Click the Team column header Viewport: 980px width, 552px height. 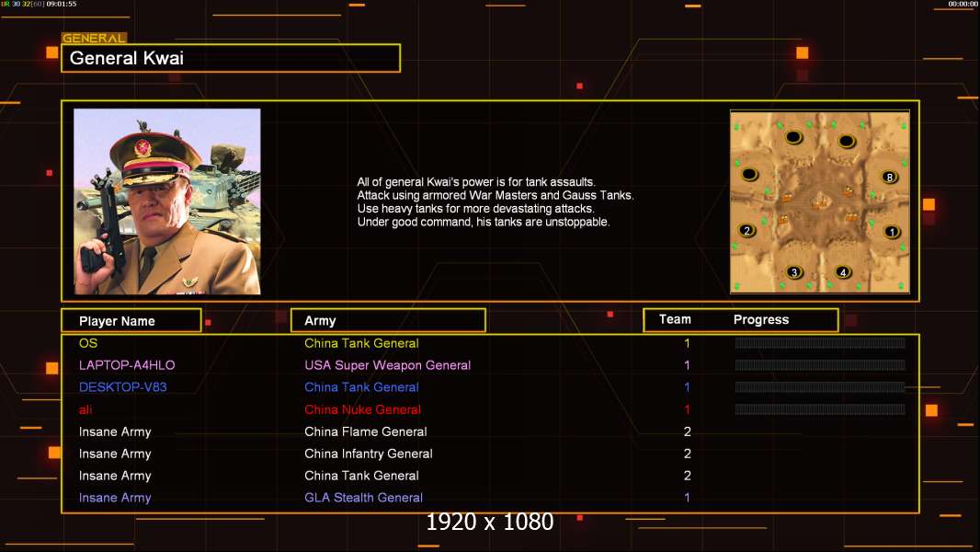pos(675,319)
